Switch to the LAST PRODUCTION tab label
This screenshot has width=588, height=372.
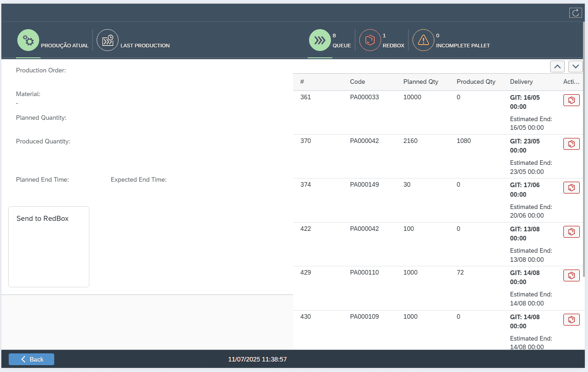click(x=145, y=46)
